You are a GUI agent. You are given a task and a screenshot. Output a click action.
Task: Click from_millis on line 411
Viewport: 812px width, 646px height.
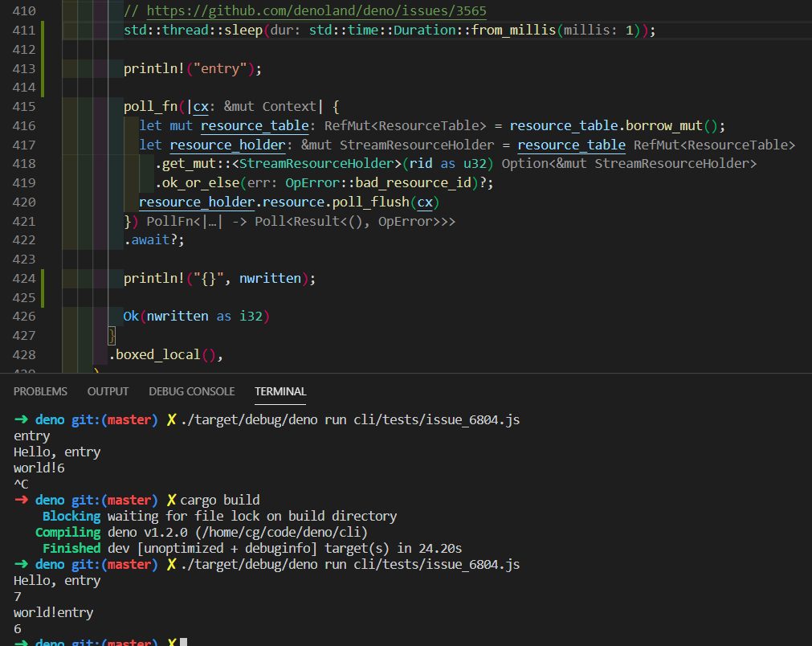(x=513, y=30)
